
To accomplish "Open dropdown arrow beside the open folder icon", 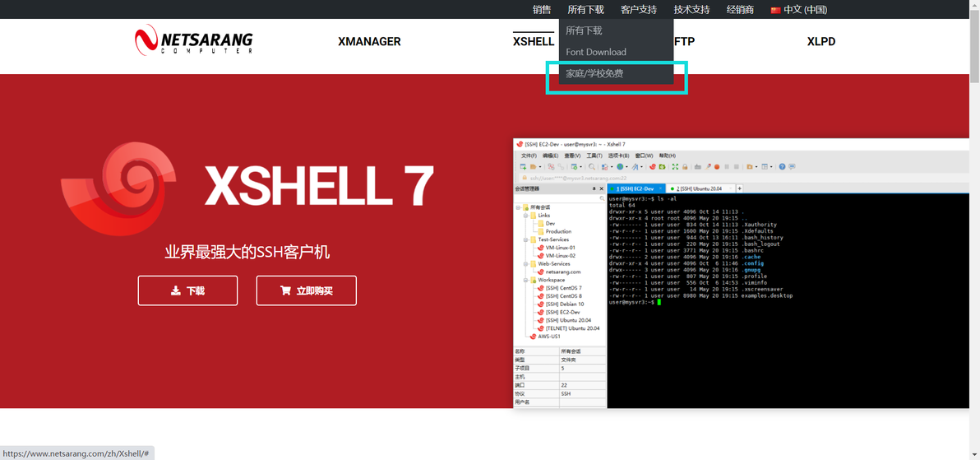I will click(x=540, y=167).
